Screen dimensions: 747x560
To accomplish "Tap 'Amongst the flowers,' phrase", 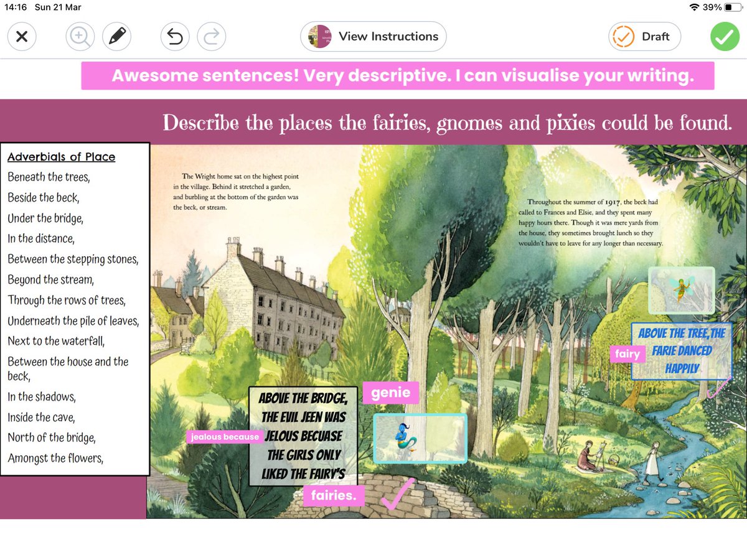I will 55,459.
